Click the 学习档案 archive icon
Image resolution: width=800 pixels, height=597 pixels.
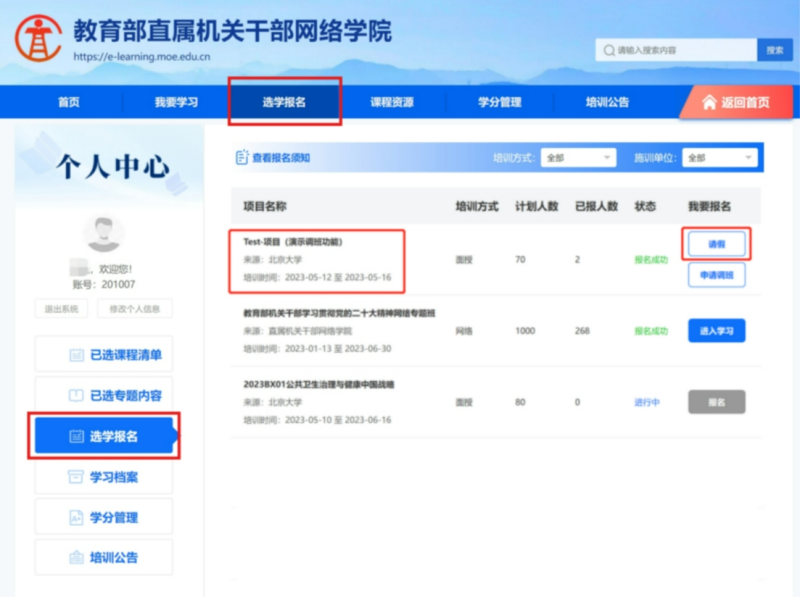76,477
